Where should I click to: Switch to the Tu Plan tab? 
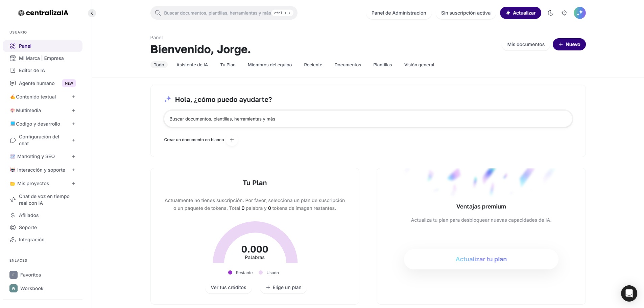(x=228, y=65)
